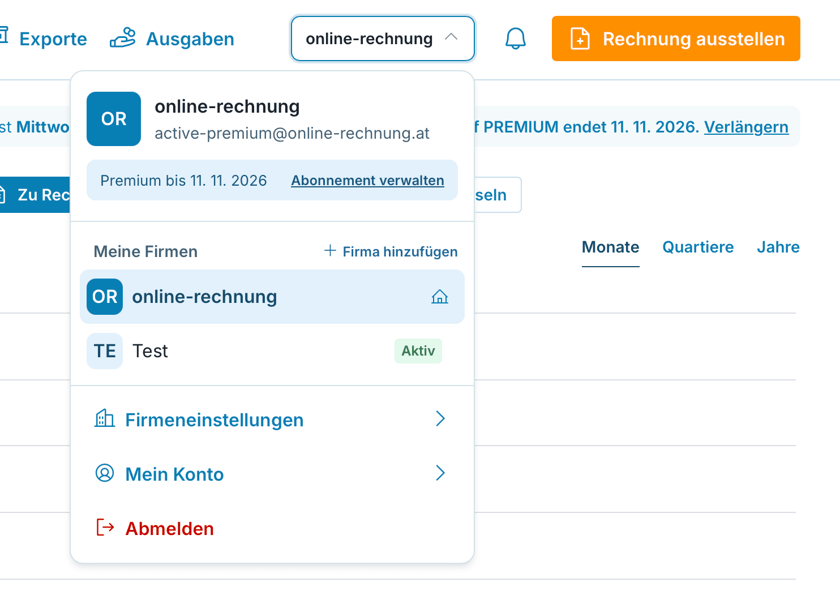
Task: Click the OR avatar in the Meine Firmen list
Action: point(105,297)
